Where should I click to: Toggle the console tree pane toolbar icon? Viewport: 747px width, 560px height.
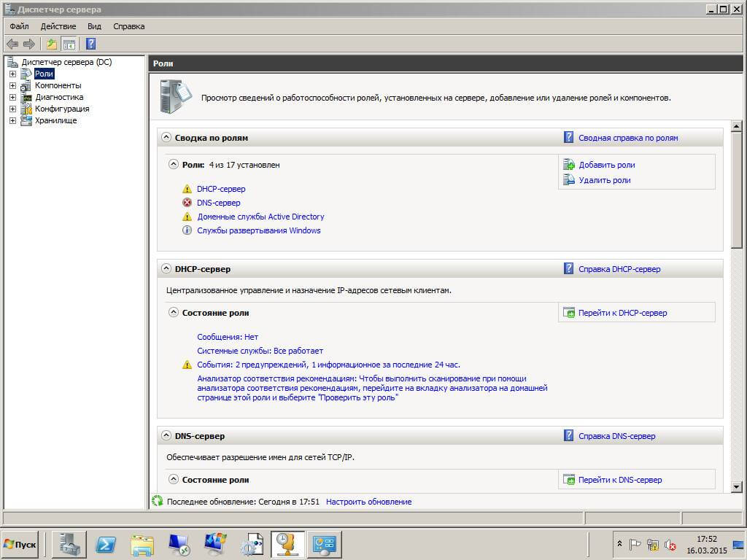click(69, 44)
